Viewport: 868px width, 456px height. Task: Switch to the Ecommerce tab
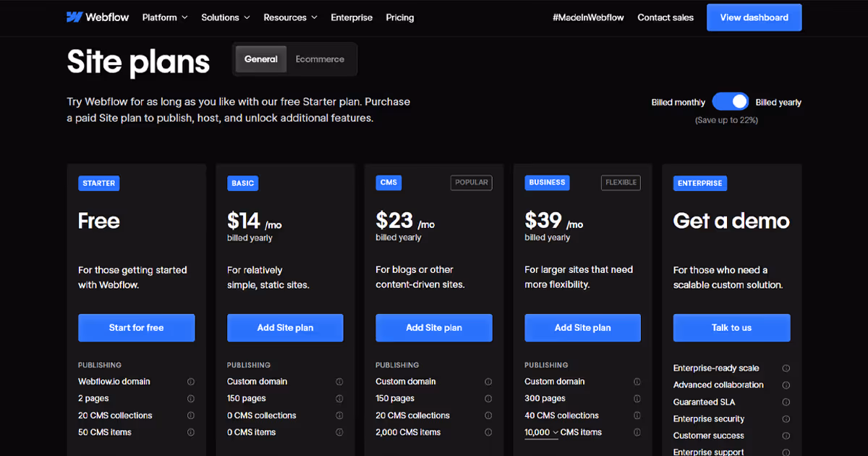click(320, 59)
